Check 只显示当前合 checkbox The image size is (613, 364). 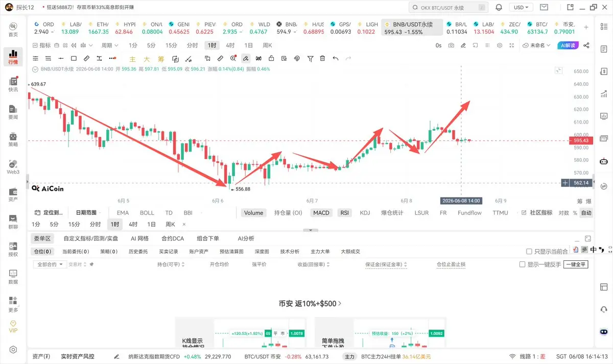coord(529,252)
